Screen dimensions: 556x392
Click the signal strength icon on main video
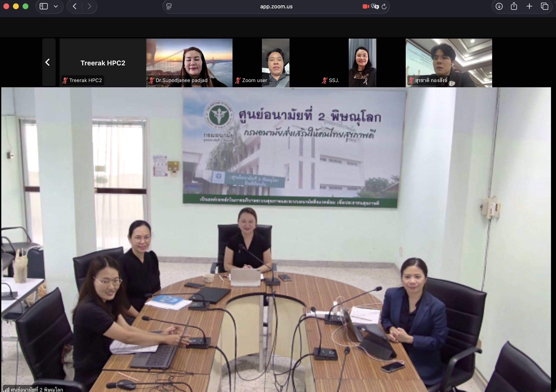click(x=7, y=389)
